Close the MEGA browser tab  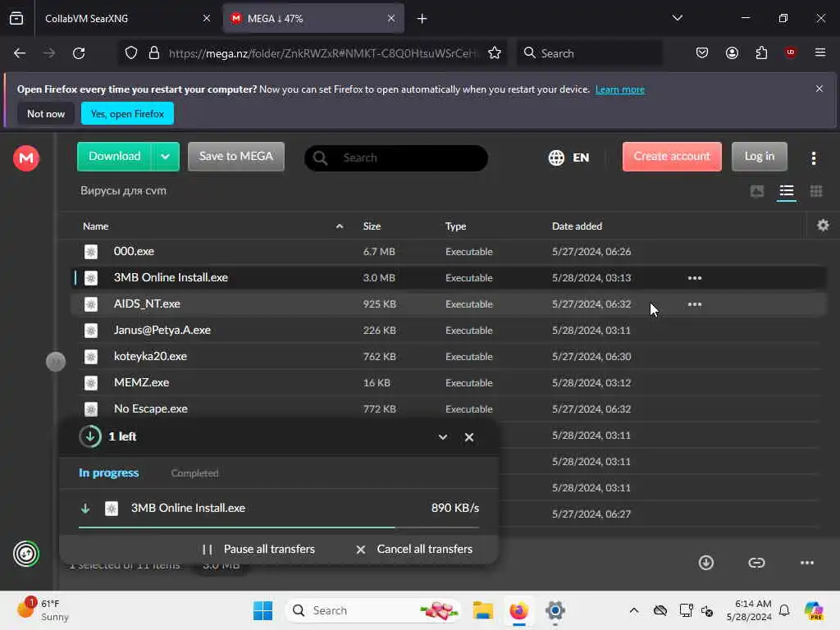tap(391, 18)
